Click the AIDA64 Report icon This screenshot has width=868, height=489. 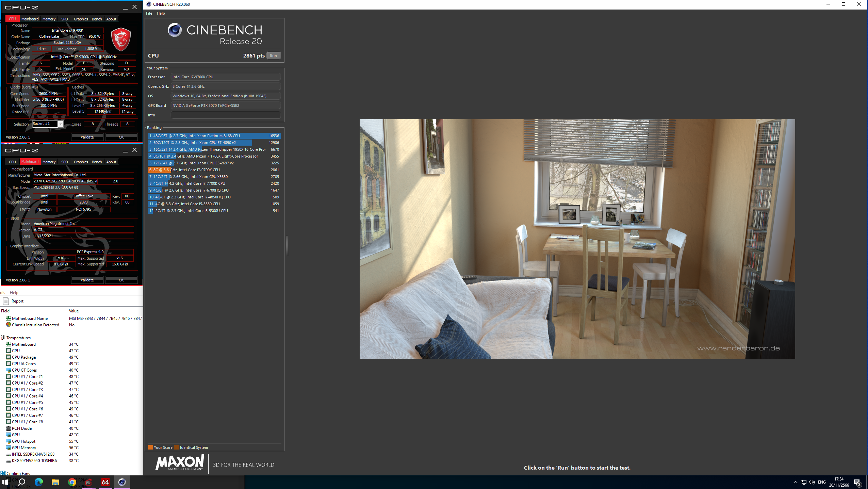[6, 301]
